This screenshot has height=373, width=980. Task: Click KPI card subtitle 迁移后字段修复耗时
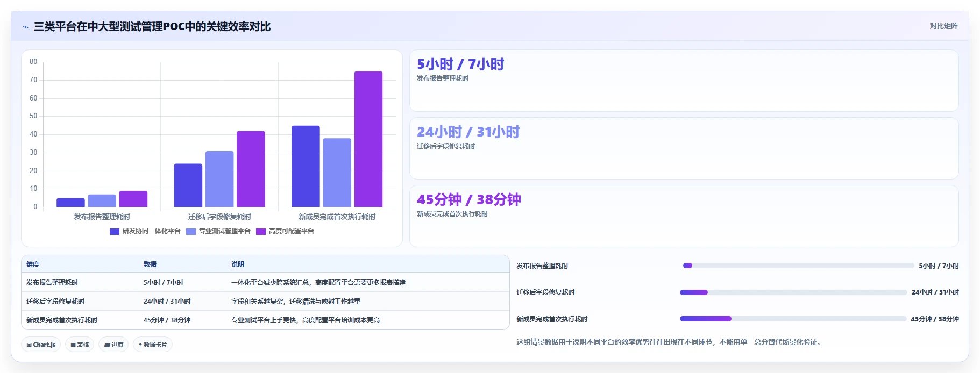pos(446,146)
